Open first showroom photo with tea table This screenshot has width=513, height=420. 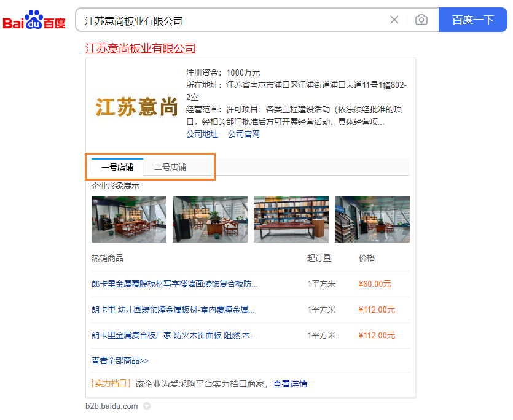point(129,219)
